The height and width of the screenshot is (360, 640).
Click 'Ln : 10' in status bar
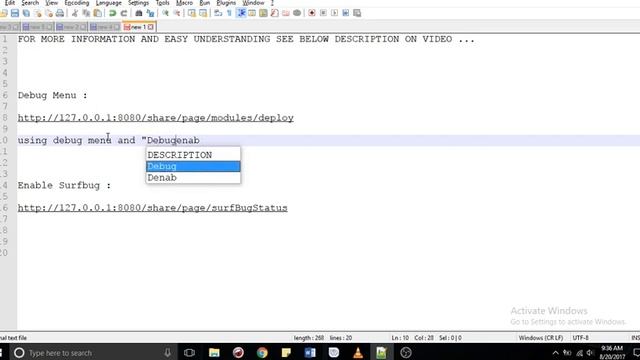click(400, 338)
